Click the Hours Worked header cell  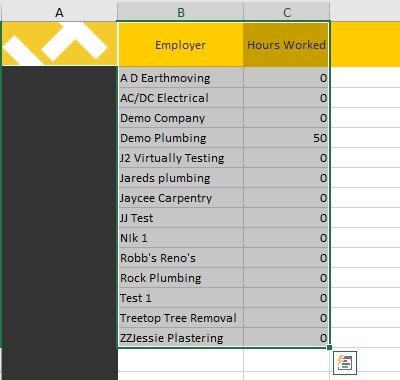click(x=286, y=45)
